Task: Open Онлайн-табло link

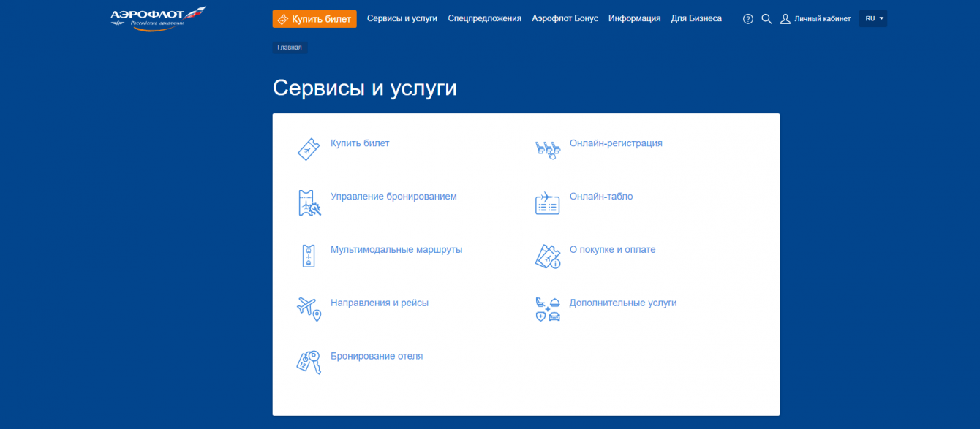Action: coord(601,197)
